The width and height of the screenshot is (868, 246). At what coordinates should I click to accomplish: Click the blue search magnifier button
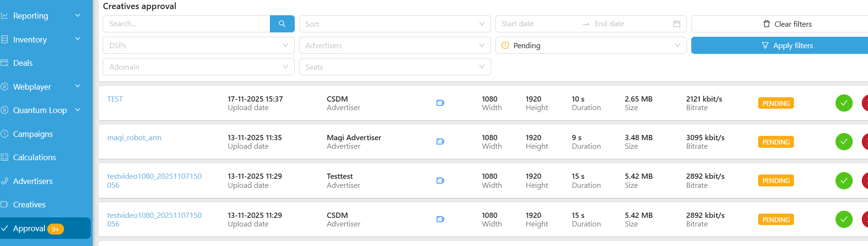coord(282,24)
